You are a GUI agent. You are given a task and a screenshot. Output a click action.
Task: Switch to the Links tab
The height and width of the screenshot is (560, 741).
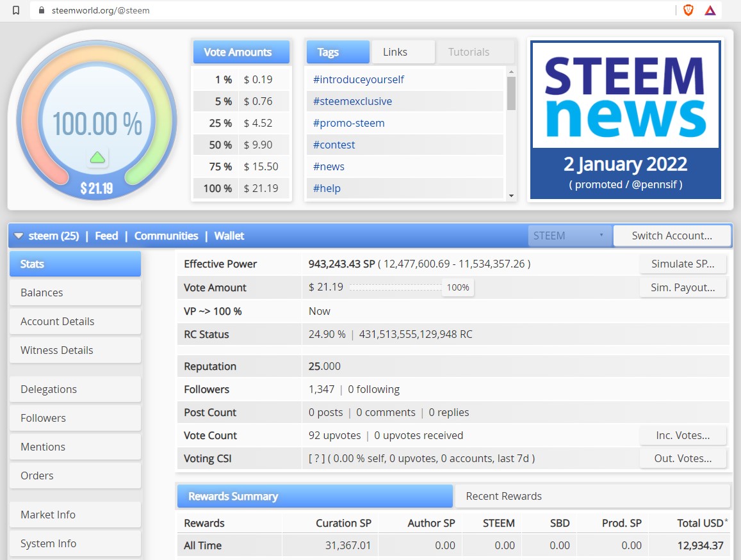403,52
